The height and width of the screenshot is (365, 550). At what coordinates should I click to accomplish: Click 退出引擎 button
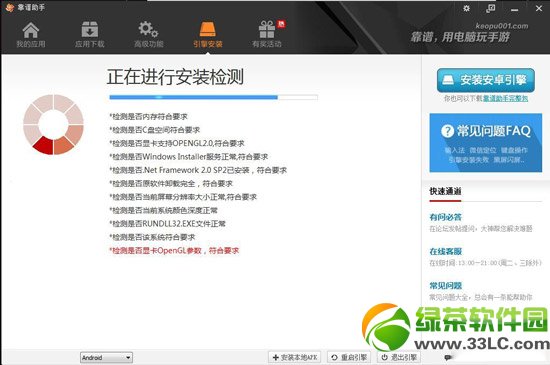coord(399,357)
